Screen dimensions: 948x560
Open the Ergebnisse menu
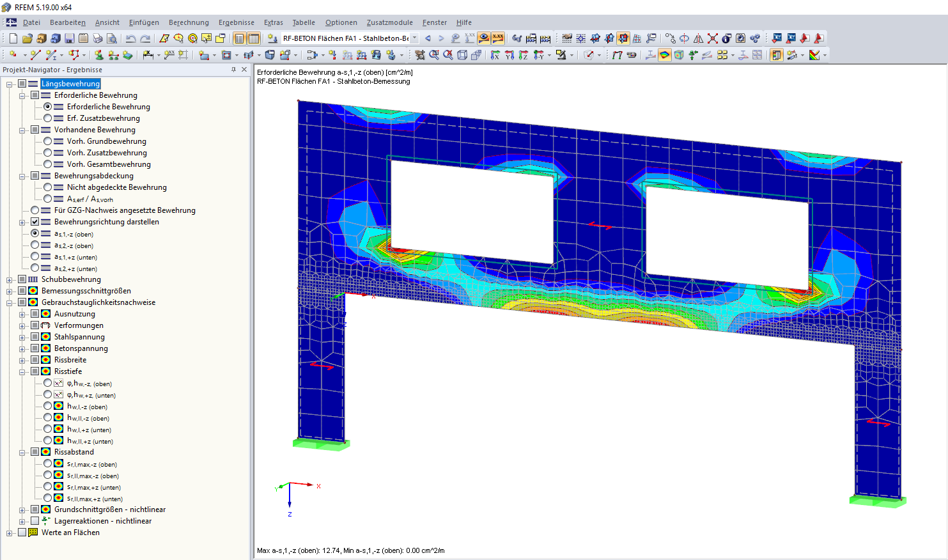pos(237,22)
